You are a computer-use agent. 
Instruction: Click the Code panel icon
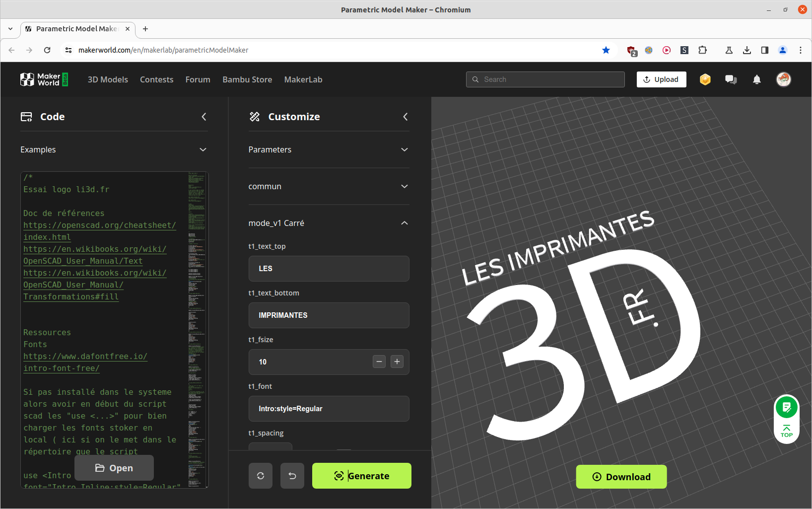(26, 117)
